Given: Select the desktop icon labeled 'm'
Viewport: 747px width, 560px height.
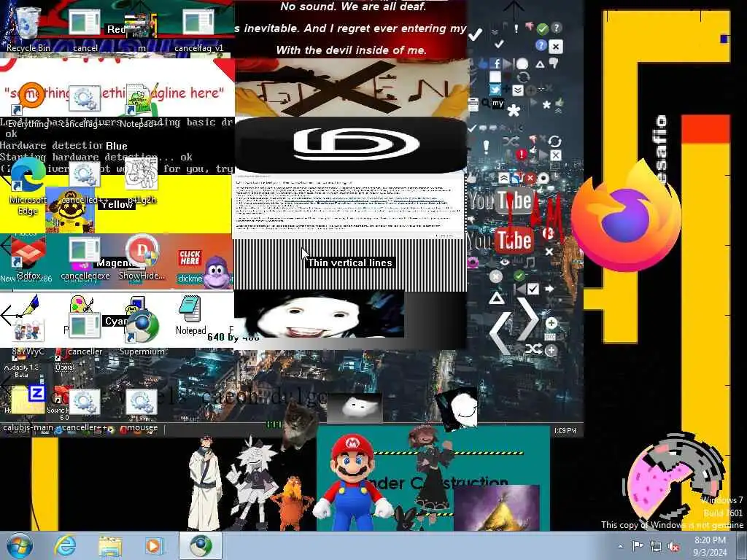Looking at the screenshot, I should (142, 28).
